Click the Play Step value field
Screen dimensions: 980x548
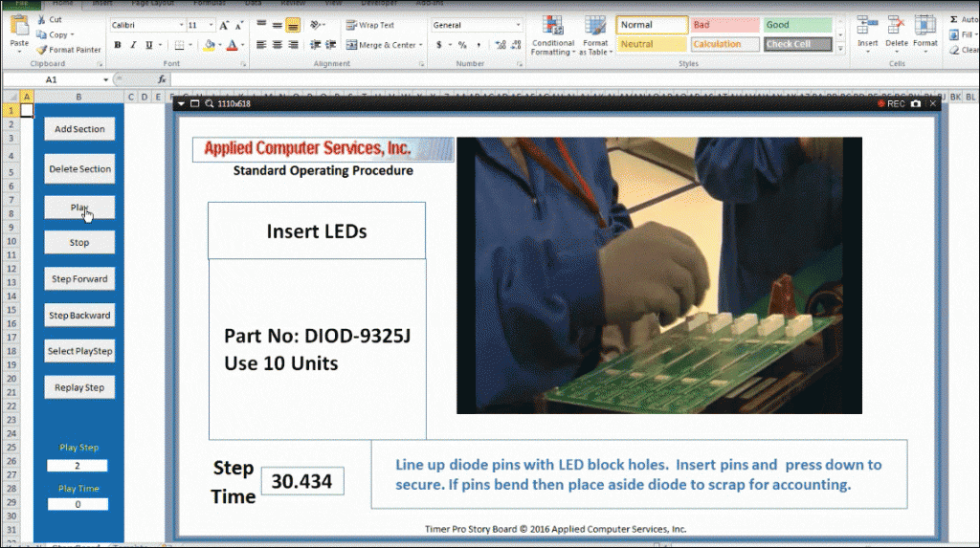coord(78,466)
